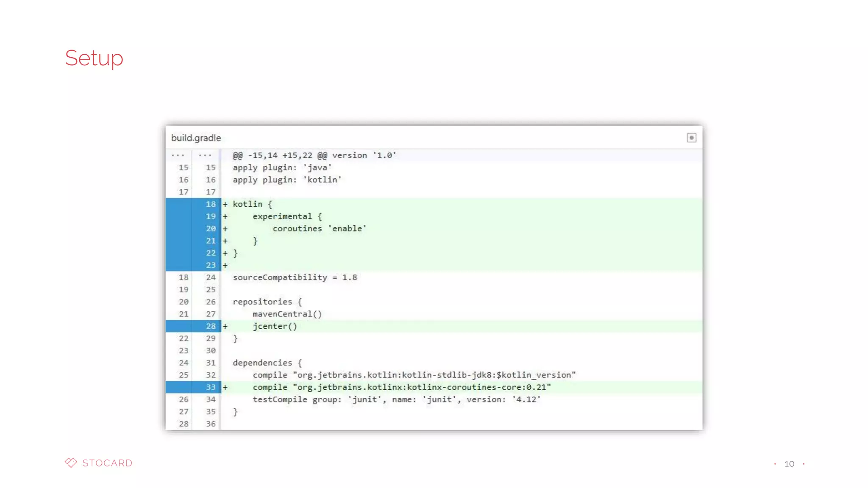Image resolution: width=868 pixels, height=488 pixels.
Task: Click line 'repositories {'
Action: [x=267, y=302]
